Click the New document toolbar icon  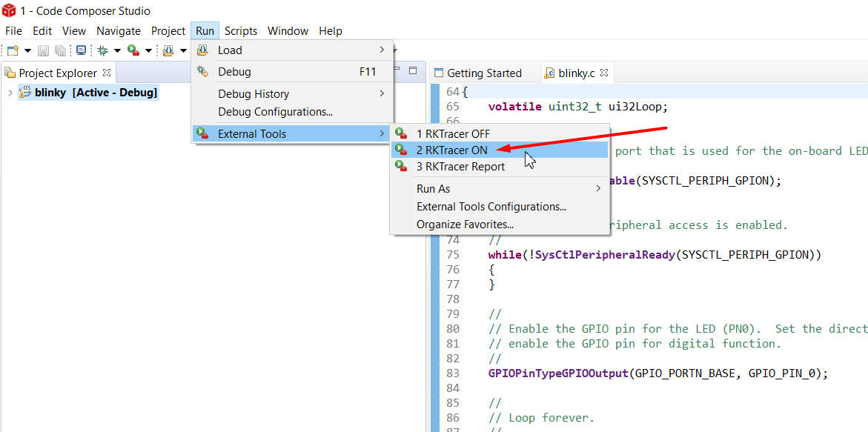13,50
